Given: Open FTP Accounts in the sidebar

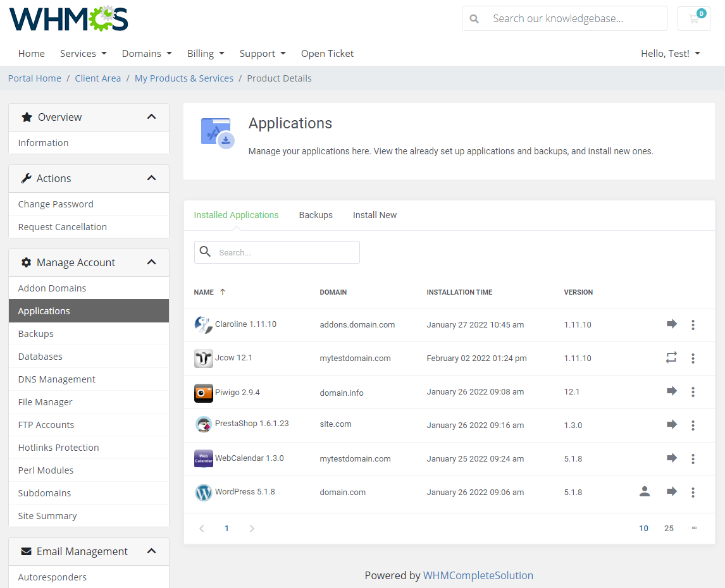Looking at the screenshot, I should point(89,424).
